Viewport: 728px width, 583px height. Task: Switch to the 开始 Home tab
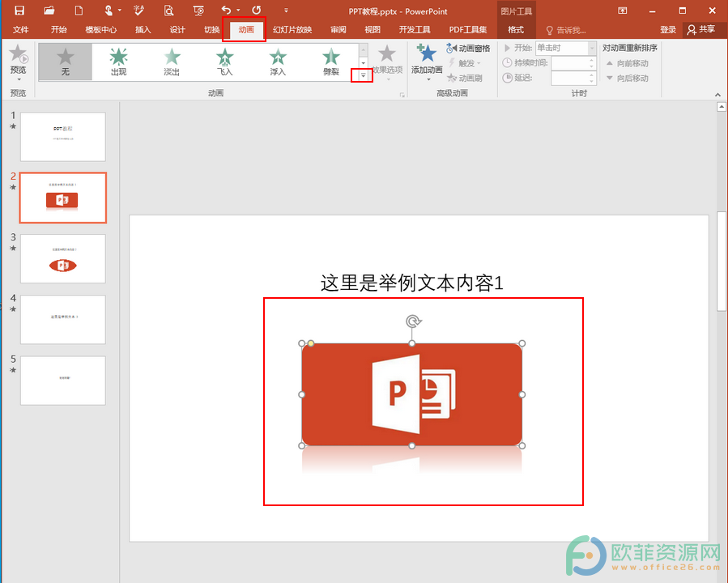click(58, 30)
